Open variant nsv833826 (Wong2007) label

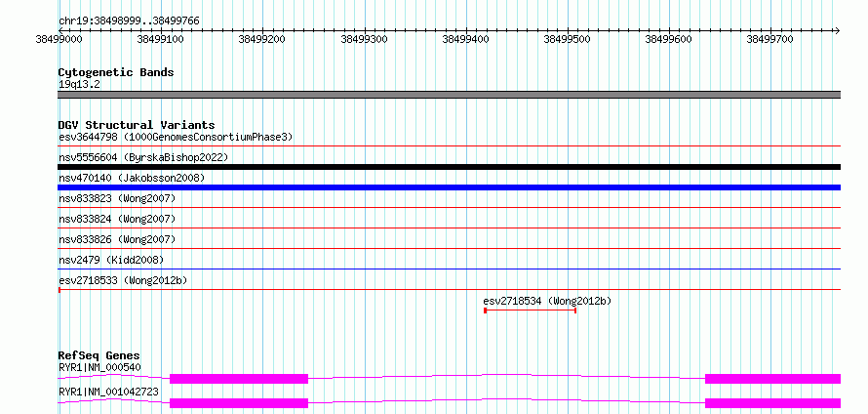point(117,239)
